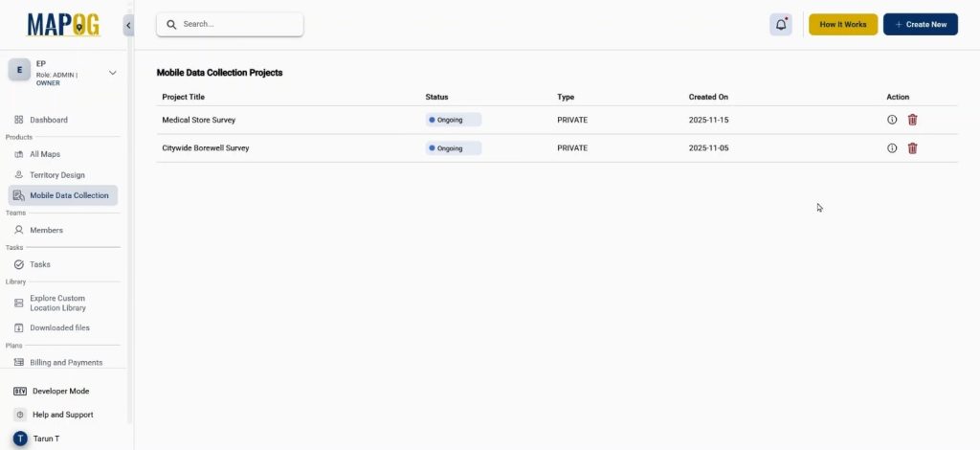Expand the EP workspace dropdown
The height and width of the screenshot is (450, 980).
113,73
